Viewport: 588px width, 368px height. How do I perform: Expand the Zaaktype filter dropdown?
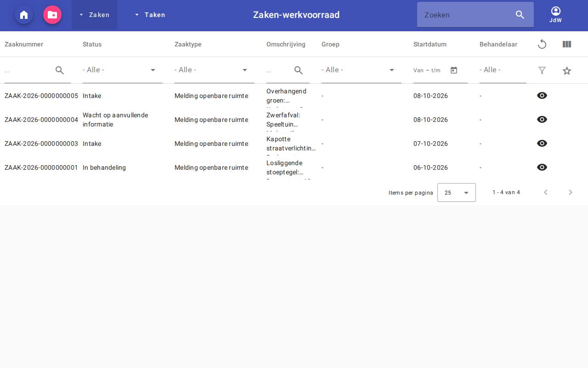(215, 70)
